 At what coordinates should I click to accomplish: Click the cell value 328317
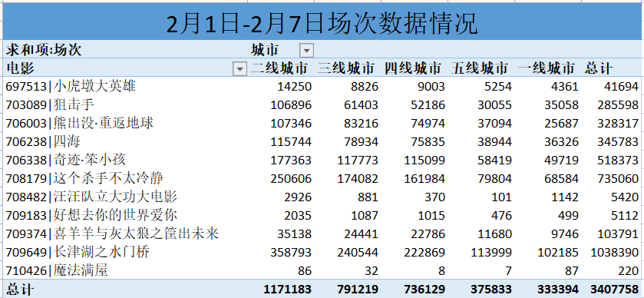click(x=618, y=124)
